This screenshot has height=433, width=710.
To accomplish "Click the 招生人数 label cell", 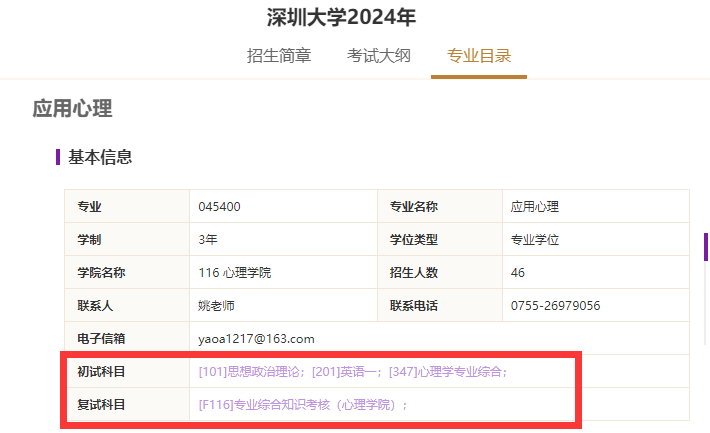I will coord(440,273).
